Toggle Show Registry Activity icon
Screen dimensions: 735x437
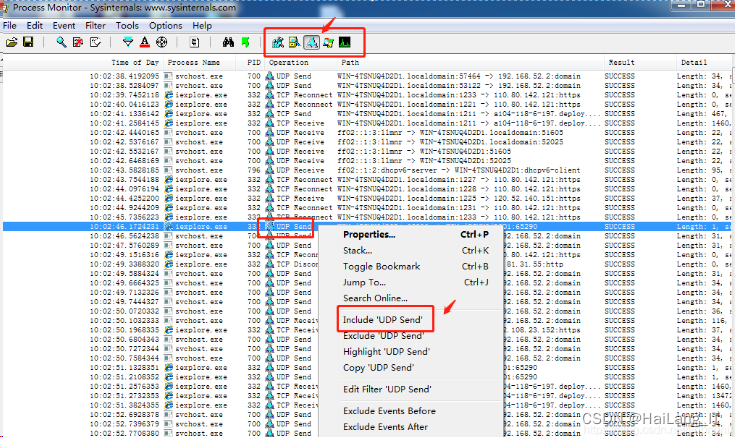point(278,43)
